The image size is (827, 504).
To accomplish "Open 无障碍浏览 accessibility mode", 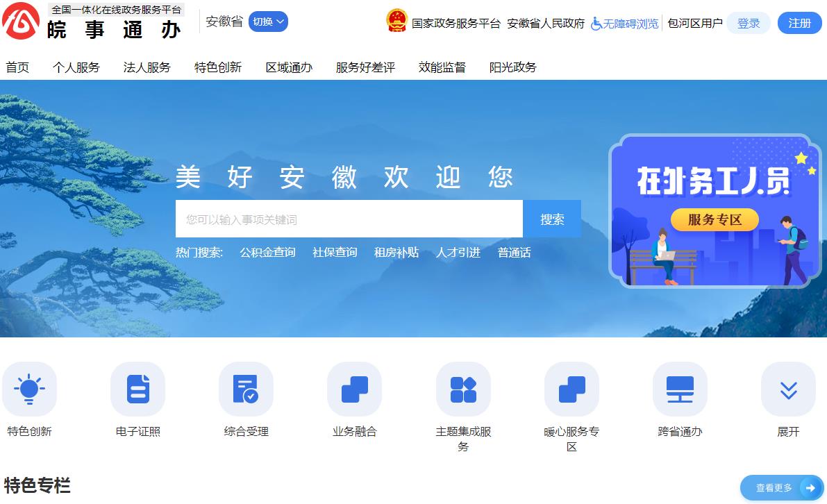I will click(624, 23).
